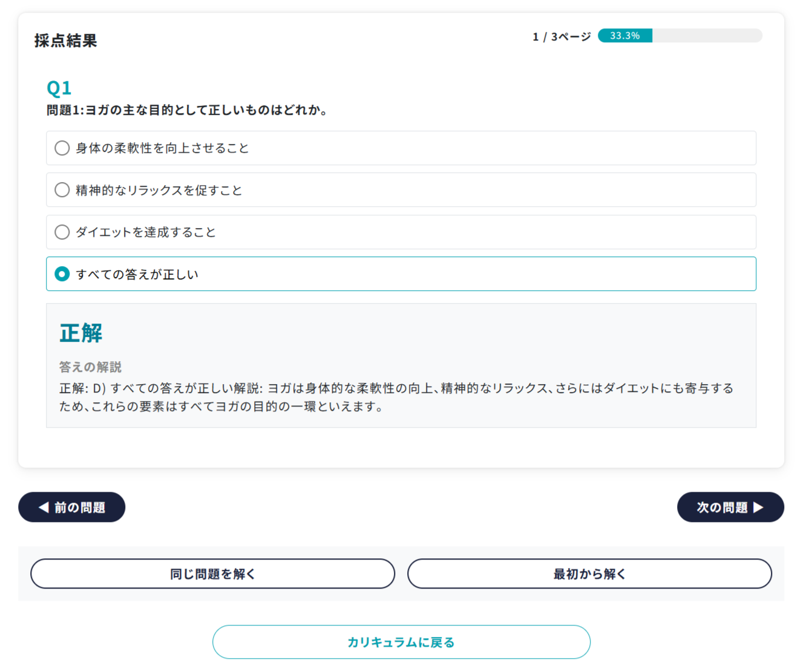Pick the ダイエットを達成すること radio option
809x672 pixels.
(x=62, y=232)
